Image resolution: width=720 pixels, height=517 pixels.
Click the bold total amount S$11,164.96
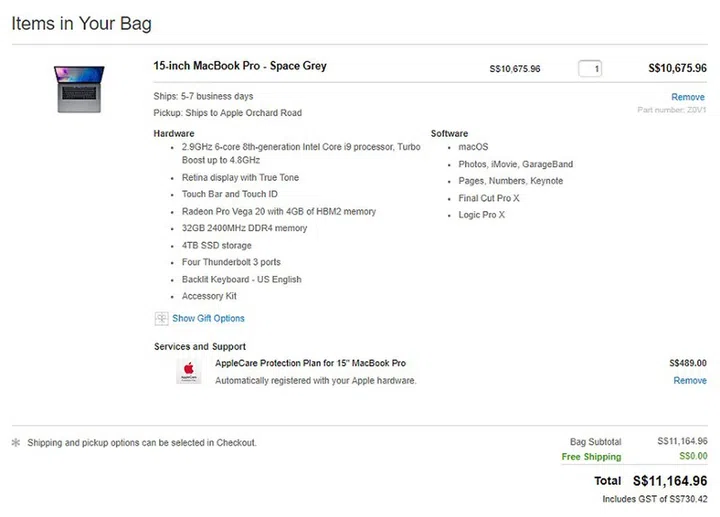[669, 480]
